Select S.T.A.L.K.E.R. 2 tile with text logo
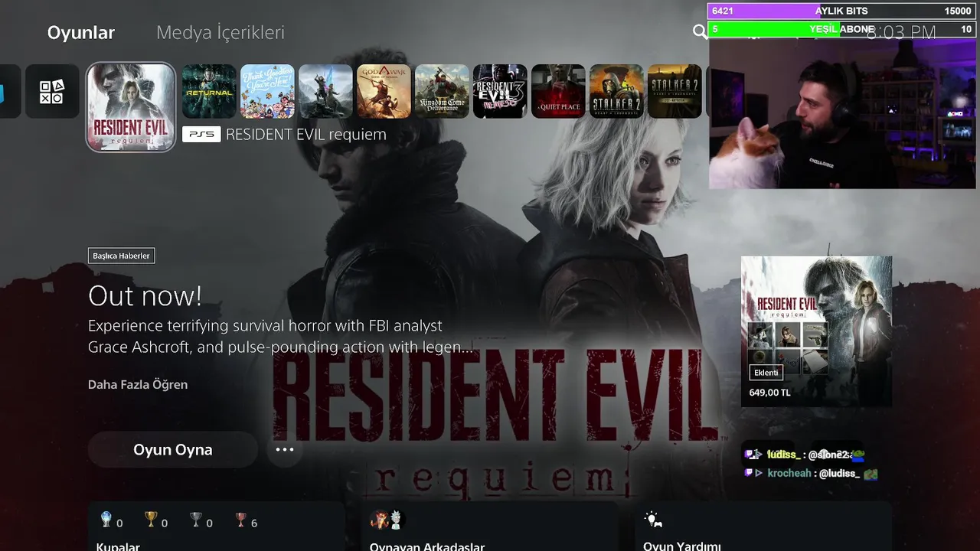 coord(675,91)
